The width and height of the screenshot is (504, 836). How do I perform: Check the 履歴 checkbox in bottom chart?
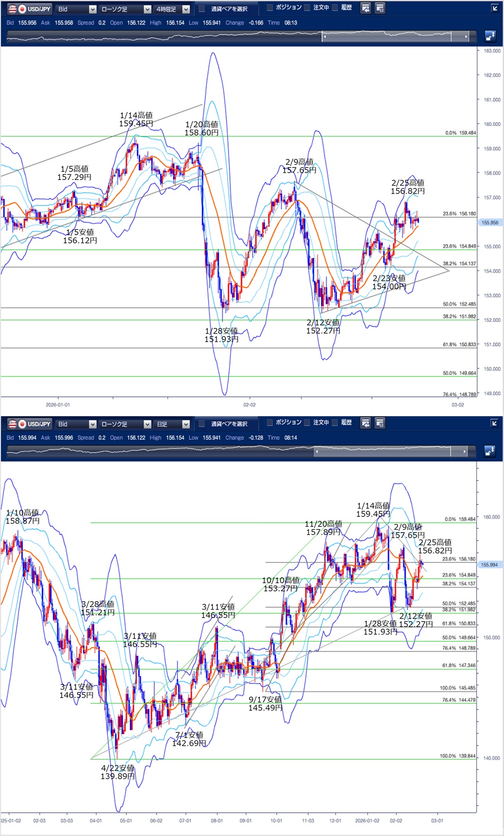335,422
